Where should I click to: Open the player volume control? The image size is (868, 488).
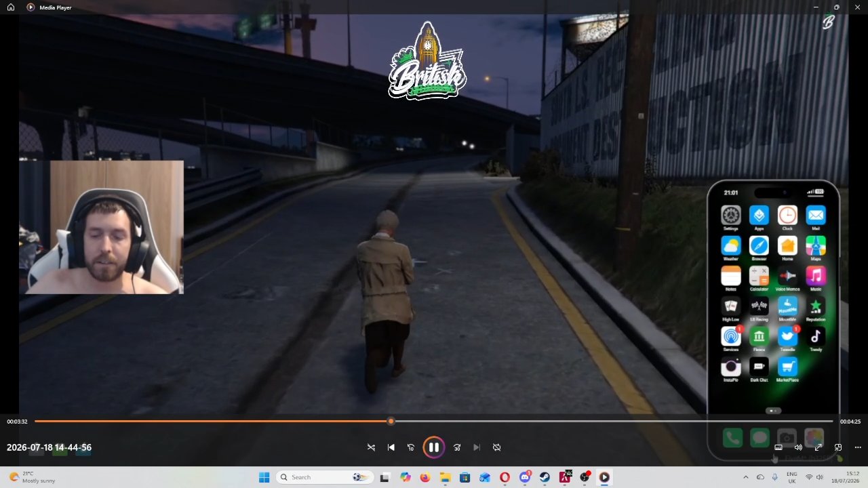click(x=798, y=447)
